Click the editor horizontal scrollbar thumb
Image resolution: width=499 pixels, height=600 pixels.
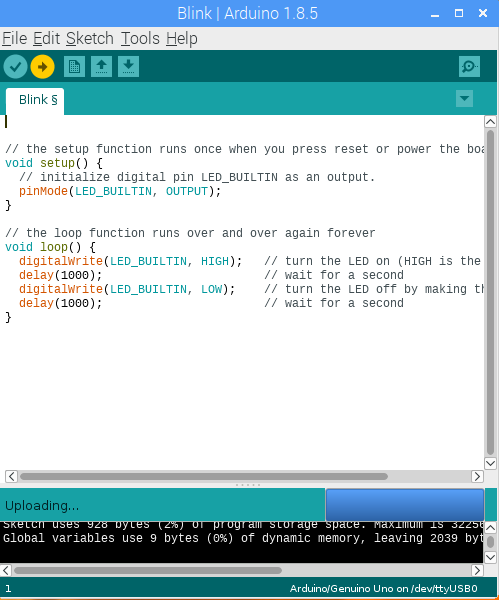tap(204, 476)
